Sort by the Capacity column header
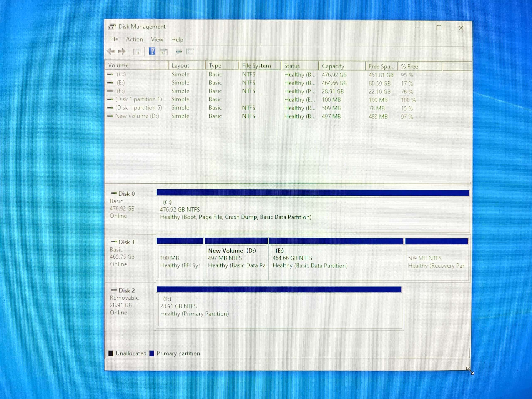The height and width of the screenshot is (399, 532). tap(342, 66)
